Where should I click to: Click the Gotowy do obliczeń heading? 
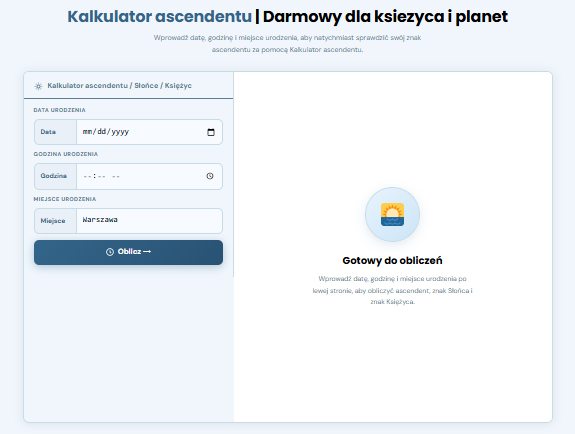click(392, 260)
